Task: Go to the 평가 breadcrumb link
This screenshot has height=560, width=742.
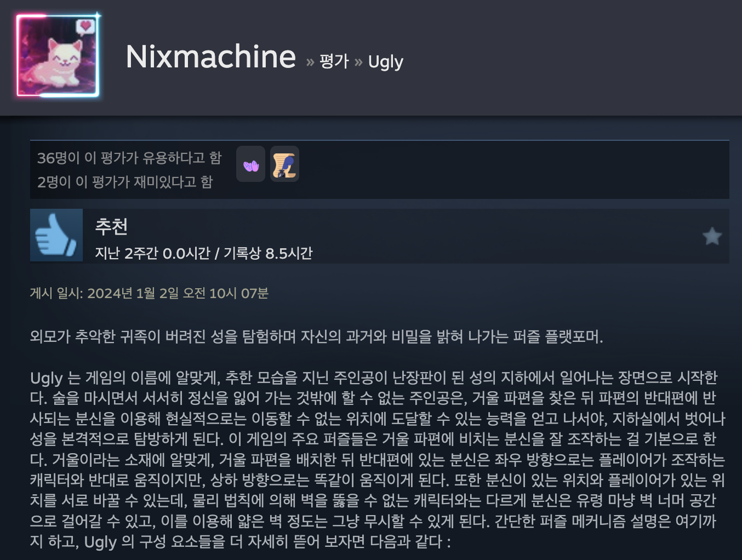Action: pyautogui.click(x=334, y=61)
